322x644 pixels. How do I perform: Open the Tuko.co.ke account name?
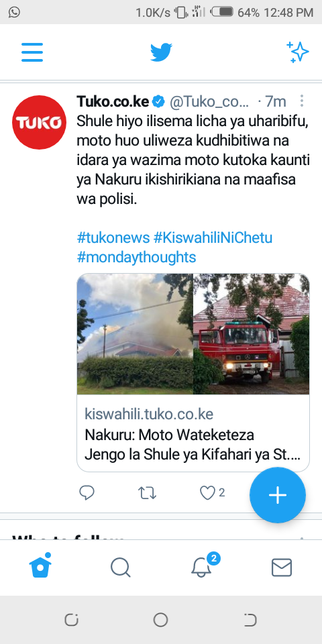(113, 101)
